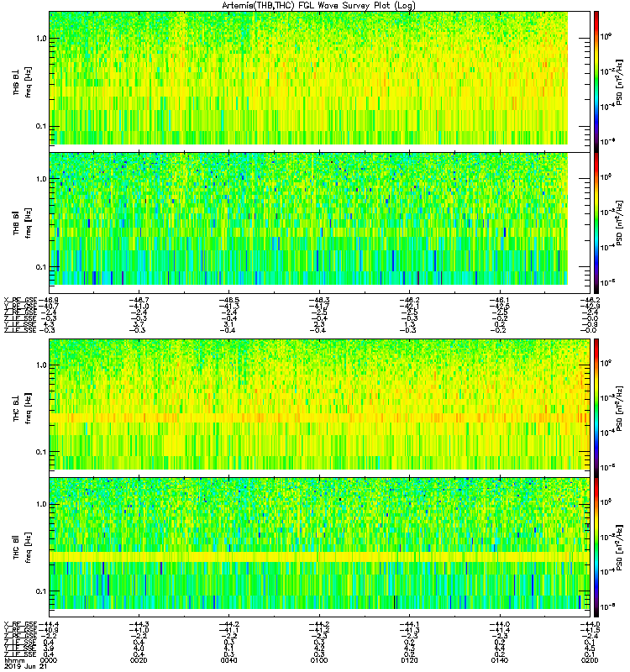Click the X_RE_GSE value '-44.3' under the THC panels

pyautogui.click(x=139, y=624)
